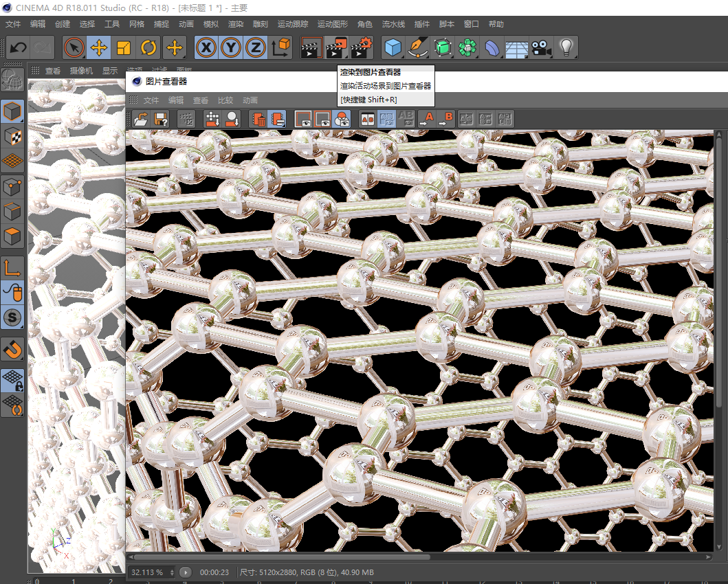Add a Camera object
This screenshot has width=728, height=584.
point(541,47)
